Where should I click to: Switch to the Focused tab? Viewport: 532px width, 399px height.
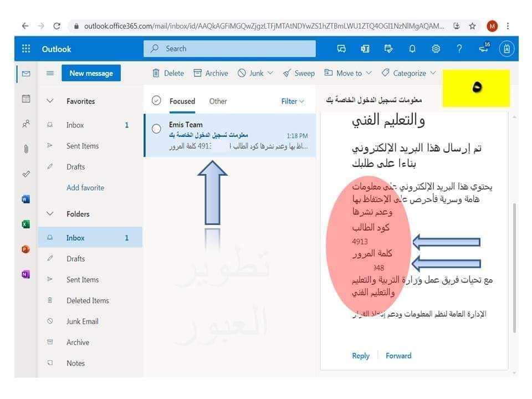[x=182, y=101]
